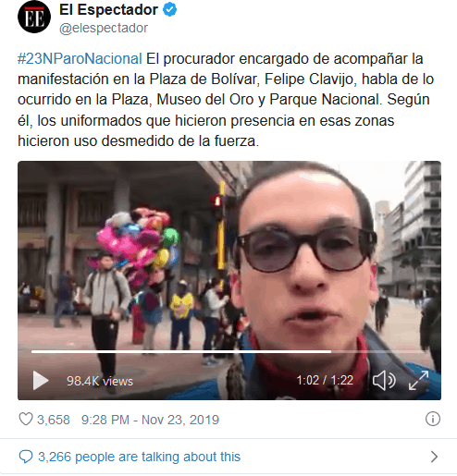The height and width of the screenshot is (476, 457).
Task: Click the 98.4K views label
Action: [x=100, y=381]
